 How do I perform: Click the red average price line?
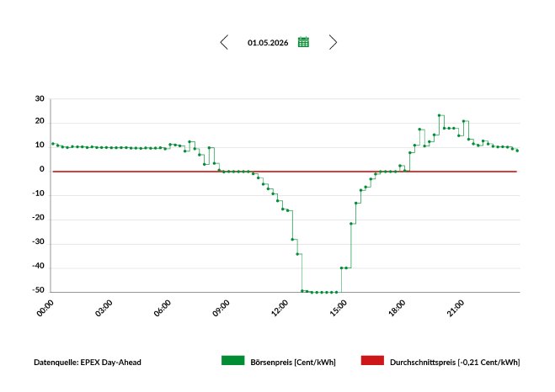click(x=285, y=172)
